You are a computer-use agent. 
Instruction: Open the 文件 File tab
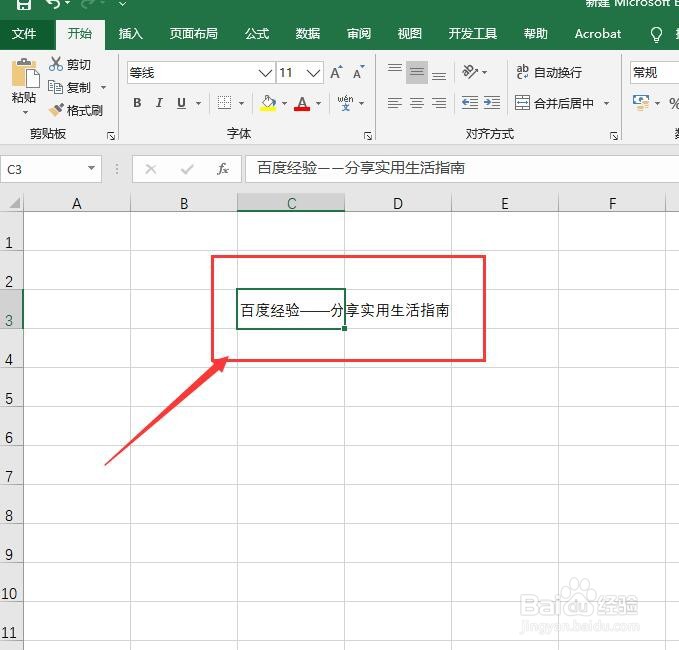click(x=24, y=34)
